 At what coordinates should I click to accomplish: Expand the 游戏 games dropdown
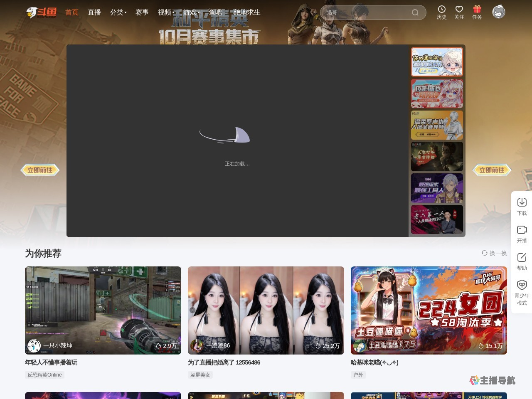190,12
